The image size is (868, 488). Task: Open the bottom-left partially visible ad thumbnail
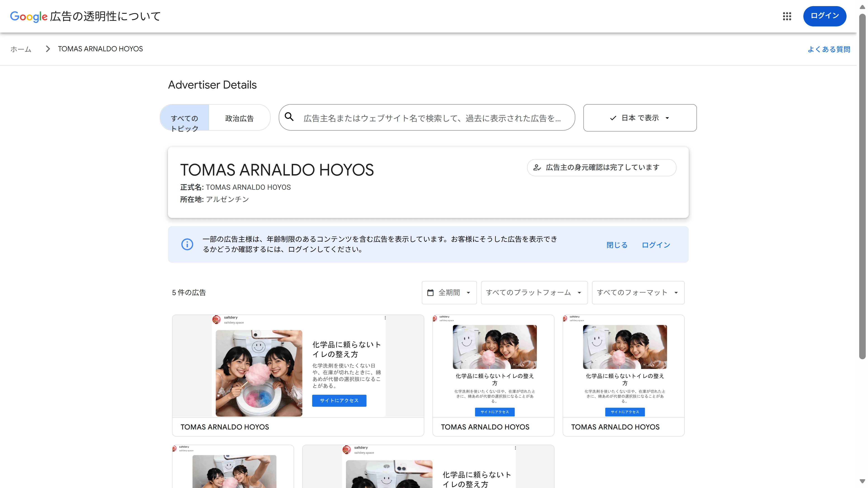click(x=234, y=472)
